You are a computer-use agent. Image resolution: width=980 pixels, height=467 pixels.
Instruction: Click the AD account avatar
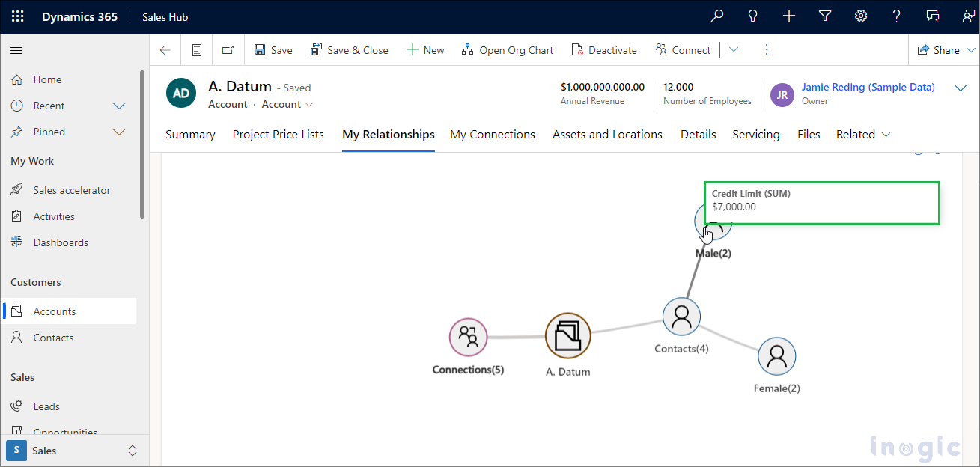click(x=181, y=94)
